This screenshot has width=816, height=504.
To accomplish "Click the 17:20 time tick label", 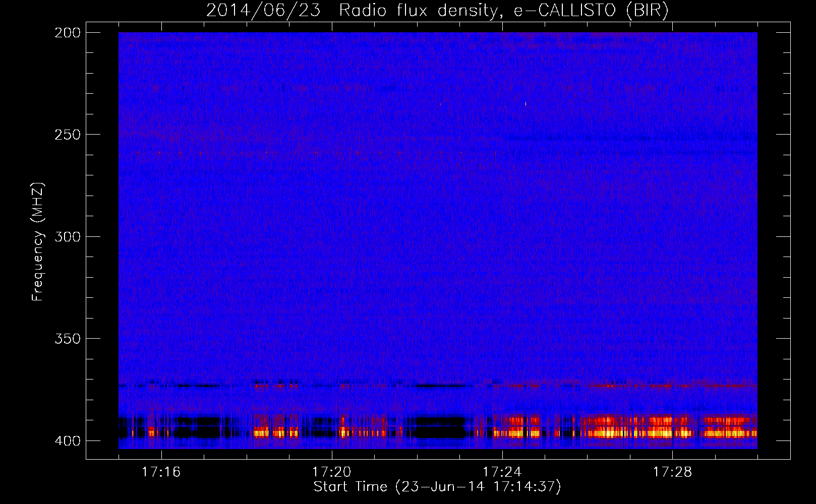I will (331, 472).
